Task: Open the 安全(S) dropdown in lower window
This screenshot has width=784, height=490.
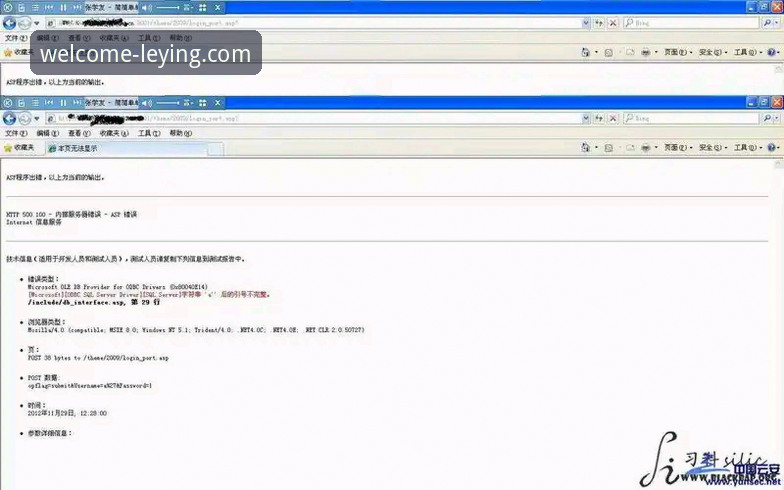Action: (x=712, y=148)
